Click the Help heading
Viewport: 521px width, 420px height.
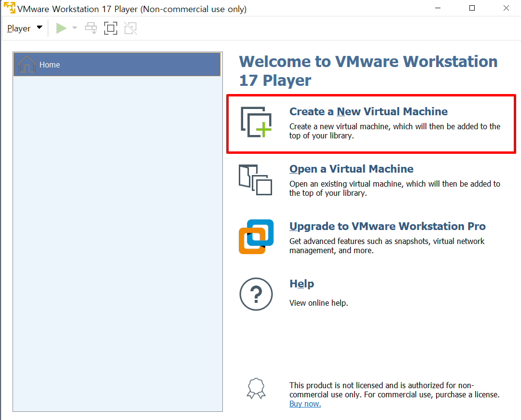(302, 284)
